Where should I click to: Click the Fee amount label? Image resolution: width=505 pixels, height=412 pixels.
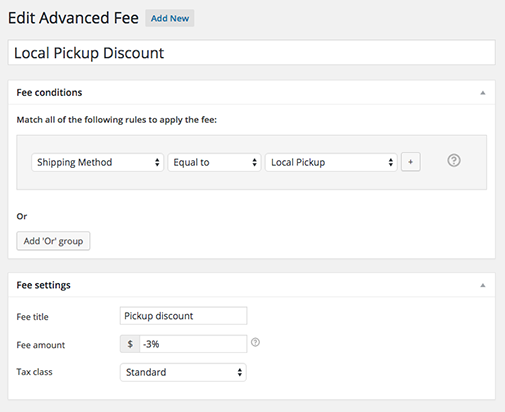[x=41, y=345]
